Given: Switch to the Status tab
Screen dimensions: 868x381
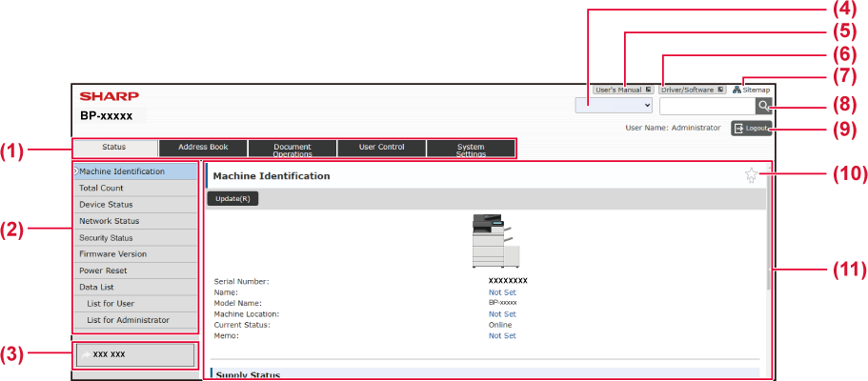Looking at the screenshot, I should pos(114,148).
